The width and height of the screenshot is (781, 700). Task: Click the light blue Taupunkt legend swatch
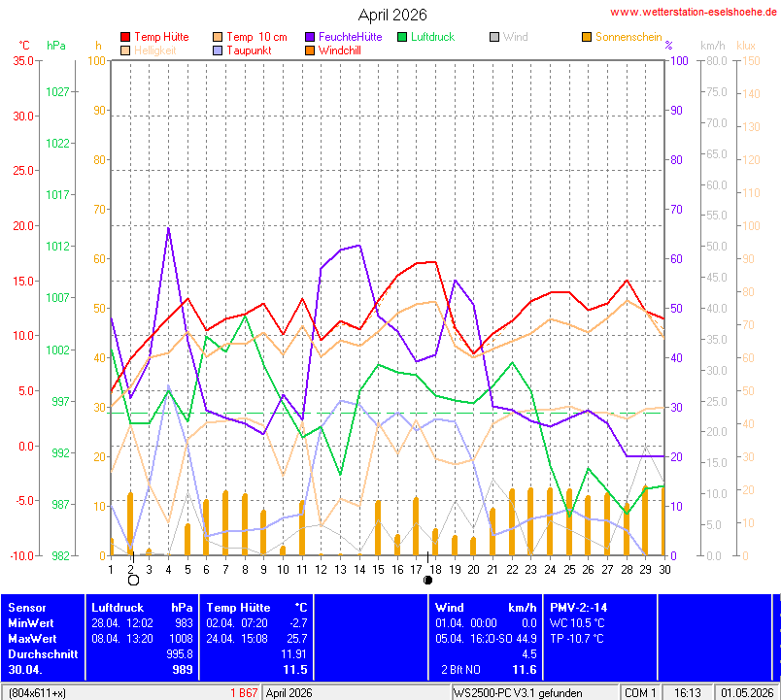click(x=218, y=50)
